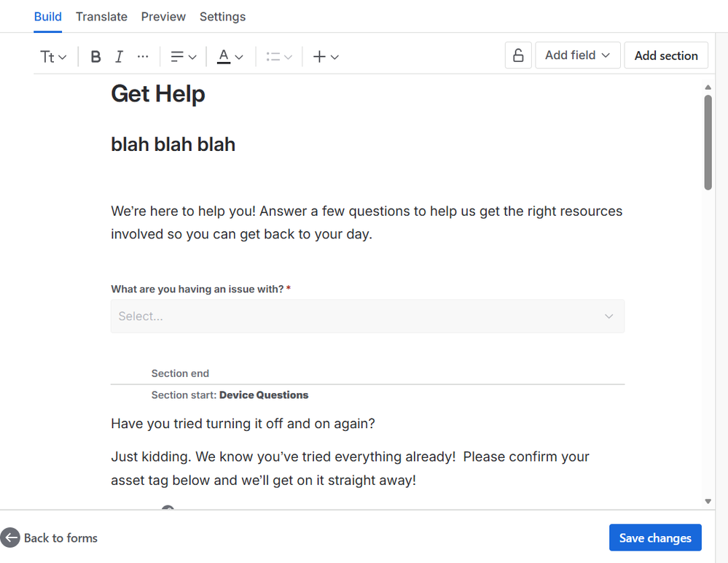Screen dimensions: 728x563
Task: Switch to the Translate tab
Action: point(102,17)
